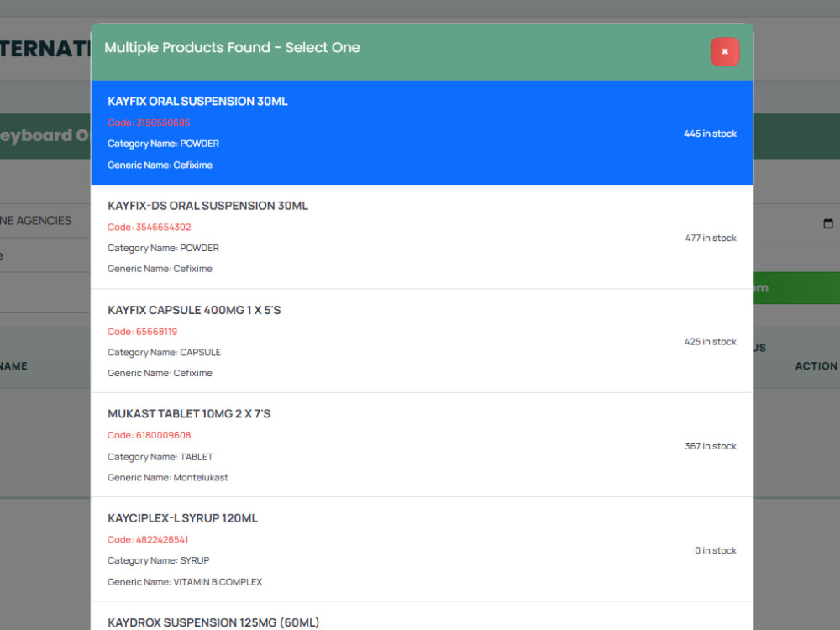Pick MUKAST TABLET 10MG 2 X 7'S
The width and height of the screenshot is (840, 630).
pos(422,445)
